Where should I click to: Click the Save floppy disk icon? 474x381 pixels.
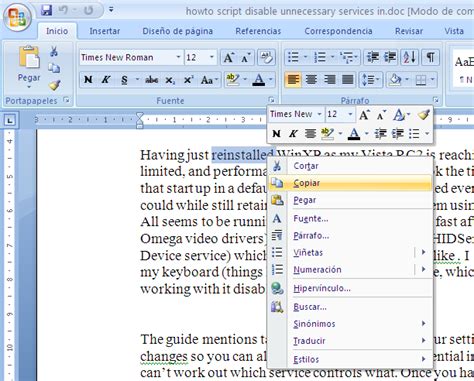47,10
